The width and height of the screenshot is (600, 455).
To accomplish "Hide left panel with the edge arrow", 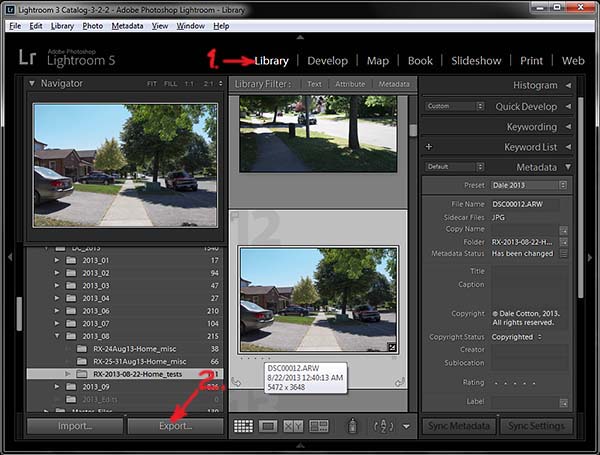I will (10, 257).
